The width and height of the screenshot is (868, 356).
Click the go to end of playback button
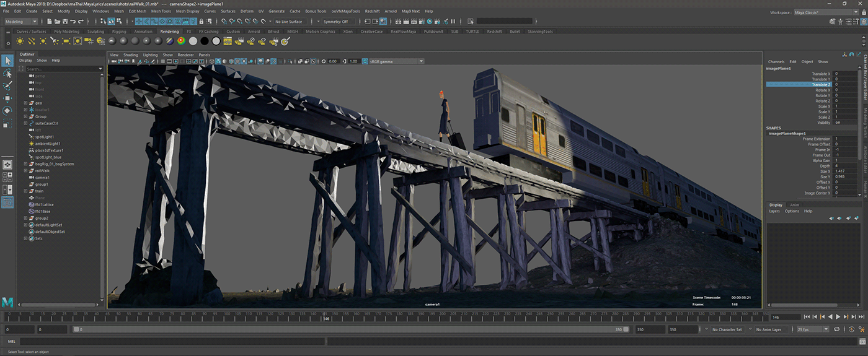coord(860,316)
